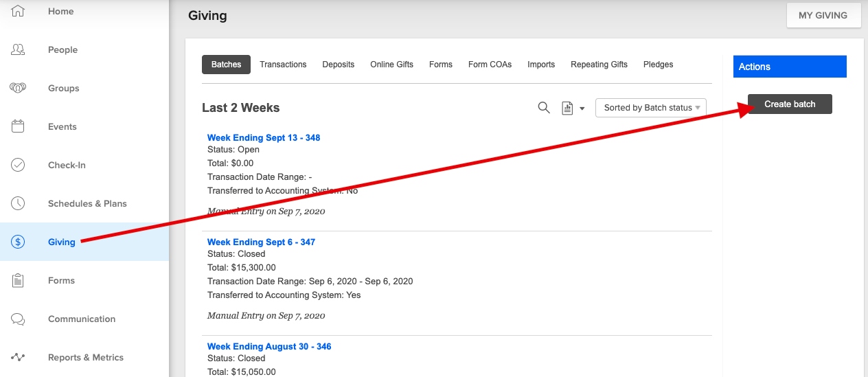The image size is (868, 377).
Task: Open People via its sidebar icon
Action: (x=18, y=50)
